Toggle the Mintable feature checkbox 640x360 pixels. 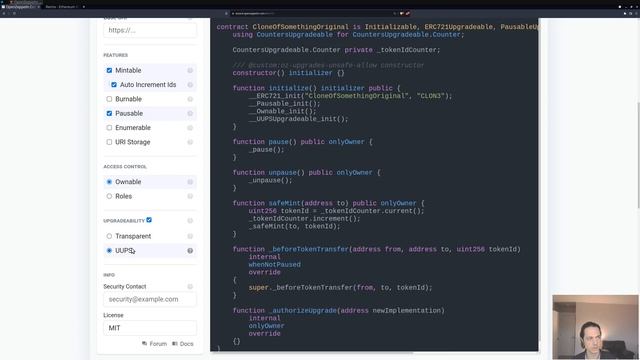109,70
